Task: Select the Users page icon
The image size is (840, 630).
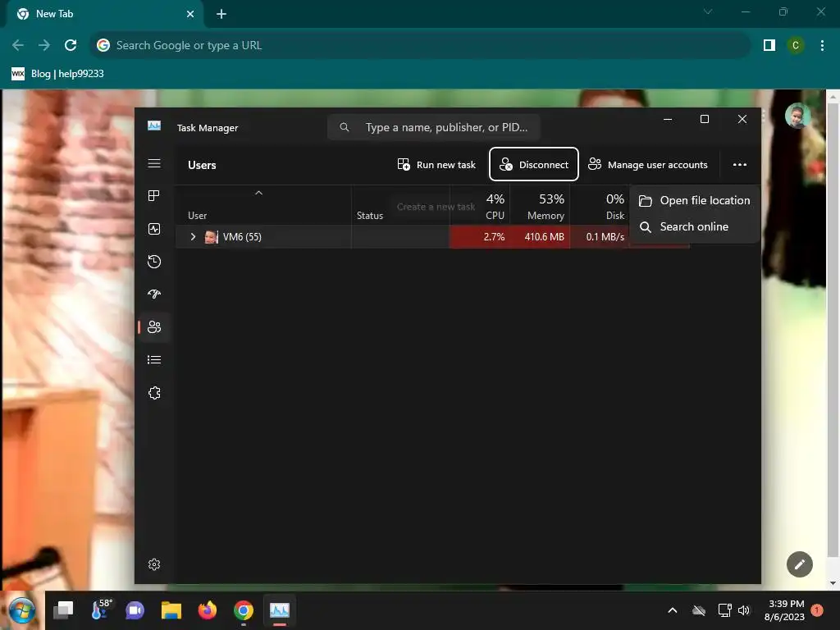Action: (154, 326)
